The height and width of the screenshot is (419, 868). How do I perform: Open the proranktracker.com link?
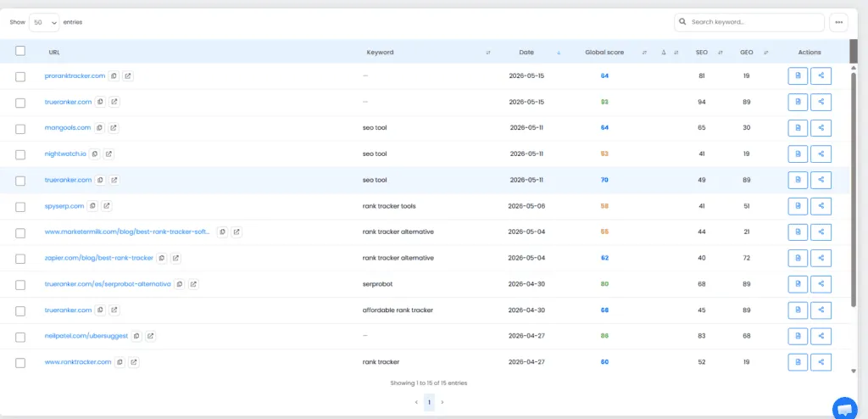click(x=75, y=76)
